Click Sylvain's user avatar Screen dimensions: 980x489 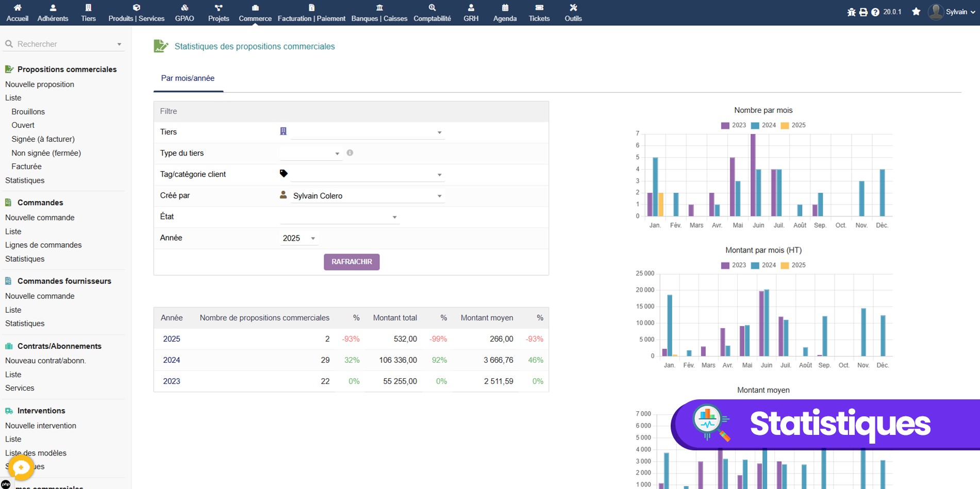point(936,12)
